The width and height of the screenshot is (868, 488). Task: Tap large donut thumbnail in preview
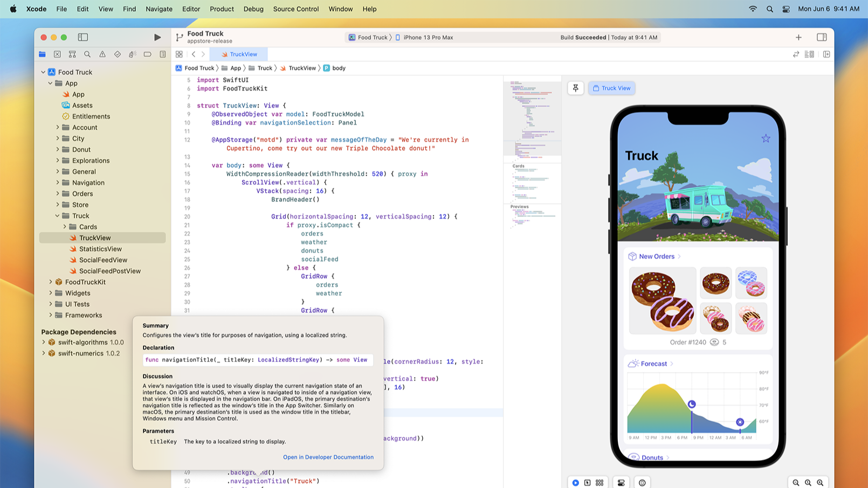663,301
